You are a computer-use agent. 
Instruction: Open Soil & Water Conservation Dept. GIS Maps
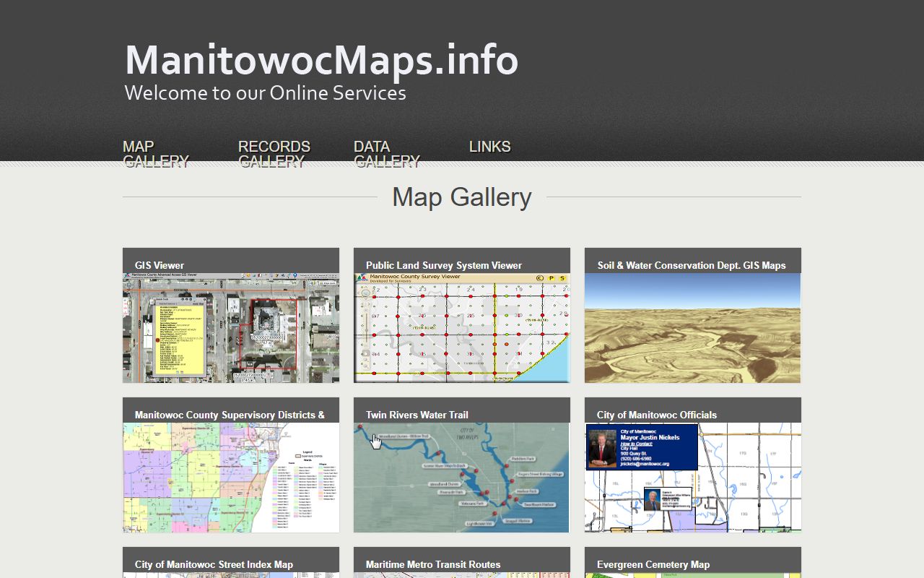pyautogui.click(x=692, y=265)
